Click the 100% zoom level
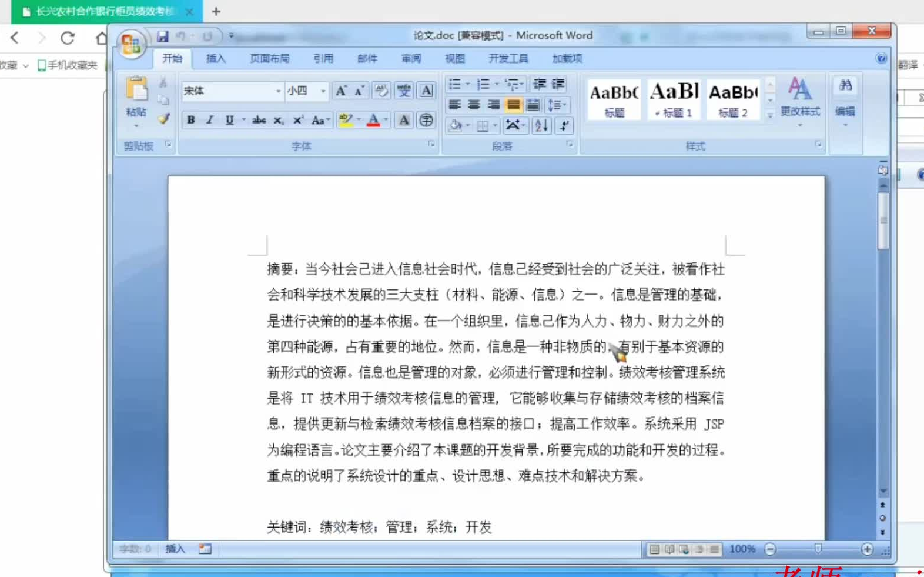The width and height of the screenshot is (924, 577). coord(742,549)
